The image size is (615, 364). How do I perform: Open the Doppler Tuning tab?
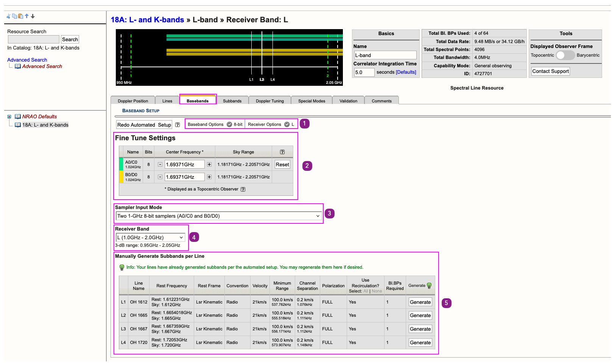[269, 101]
